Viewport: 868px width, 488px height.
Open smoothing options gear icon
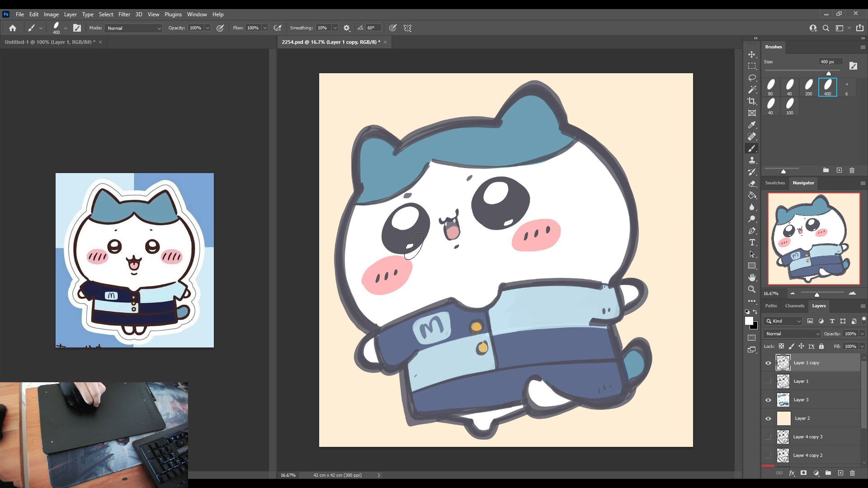coord(347,28)
